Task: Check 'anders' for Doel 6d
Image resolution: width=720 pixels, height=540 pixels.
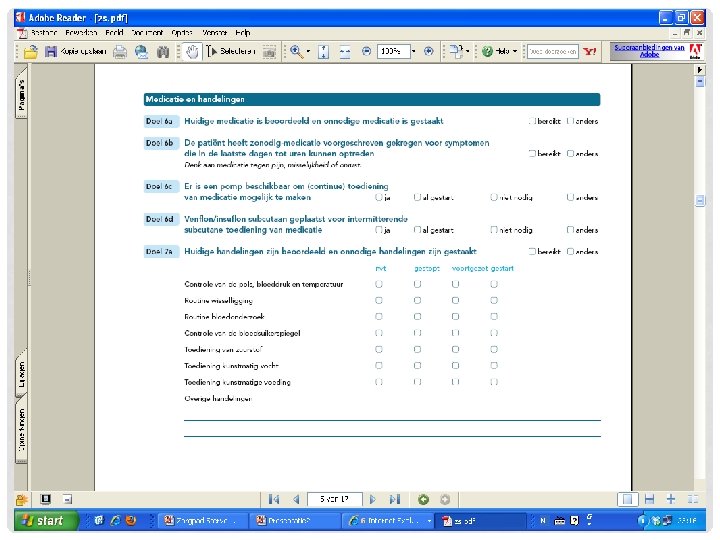Action: (570, 230)
